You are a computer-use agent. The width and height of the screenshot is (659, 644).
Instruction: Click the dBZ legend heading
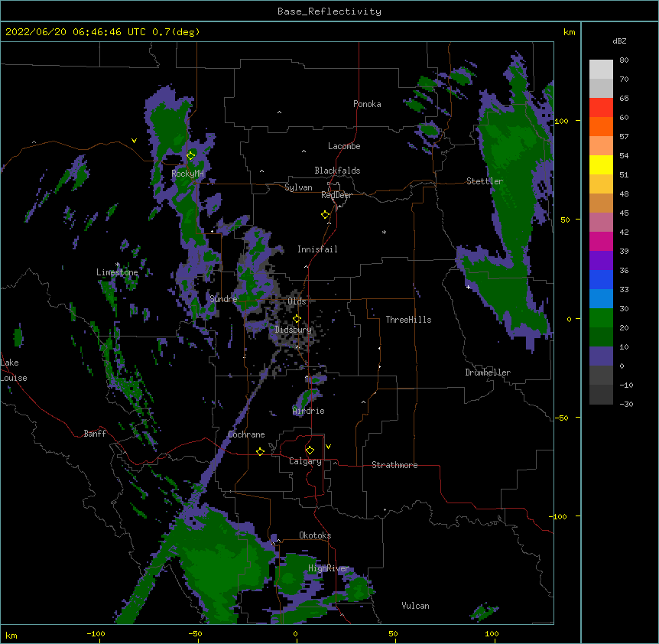click(619, 41)
